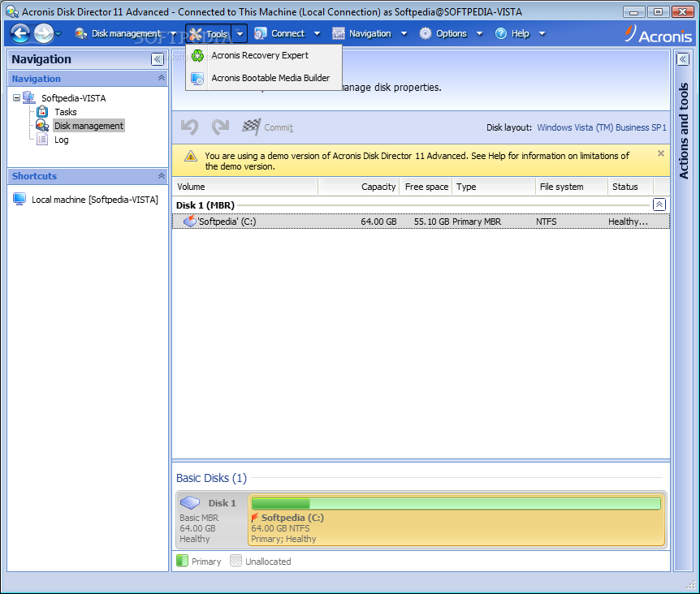Click the warning triangle icon
700x594 pixels.
[191, 156]
